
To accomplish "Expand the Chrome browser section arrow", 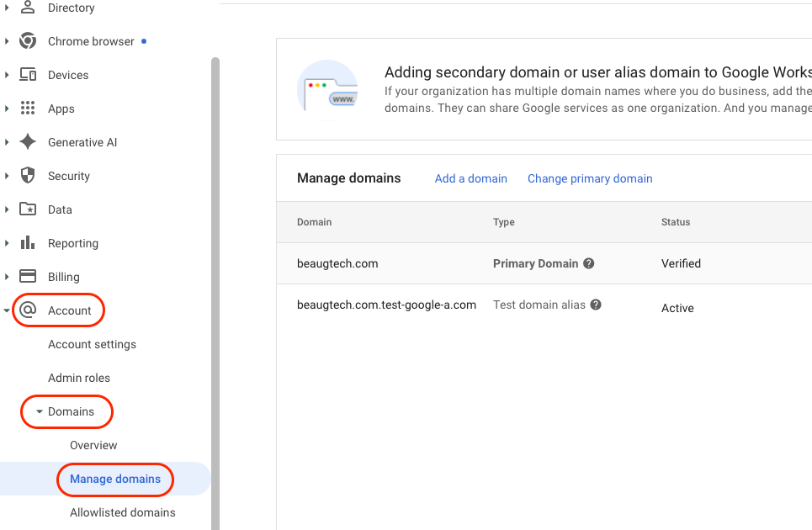I will pyautogui.click(x=7, y=41).
